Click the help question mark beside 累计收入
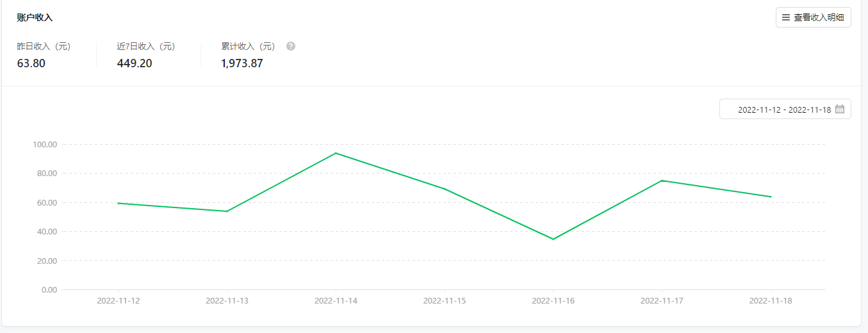This screenshot has width=868, height=333. point(291,46)
